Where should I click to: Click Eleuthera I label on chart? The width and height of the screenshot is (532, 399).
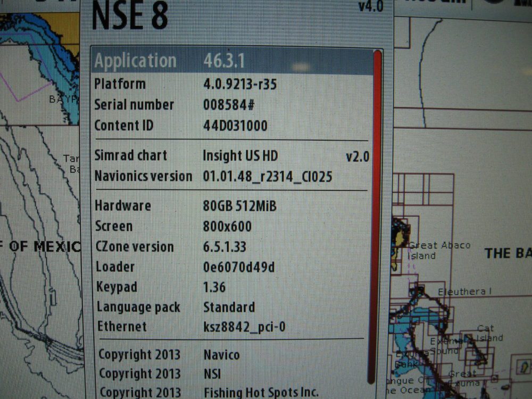[464, 292]
